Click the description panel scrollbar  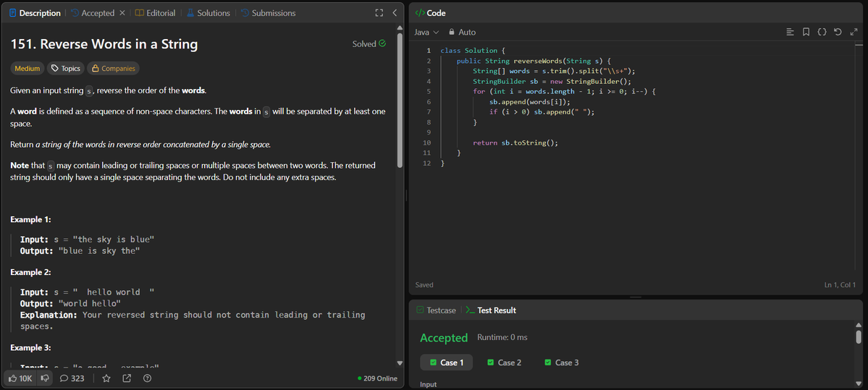(x=400, y=100)
